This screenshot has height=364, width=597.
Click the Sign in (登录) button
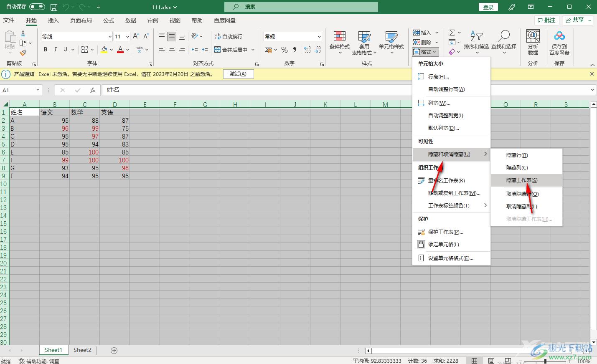tap(488, 7)
